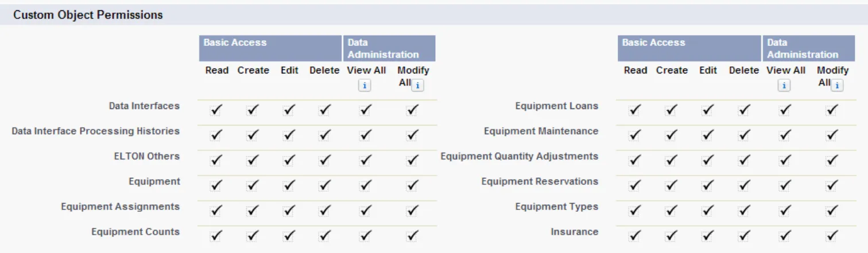Click the Equipment Assignments label
Viewport: 868px width, 253px height.
121,207
